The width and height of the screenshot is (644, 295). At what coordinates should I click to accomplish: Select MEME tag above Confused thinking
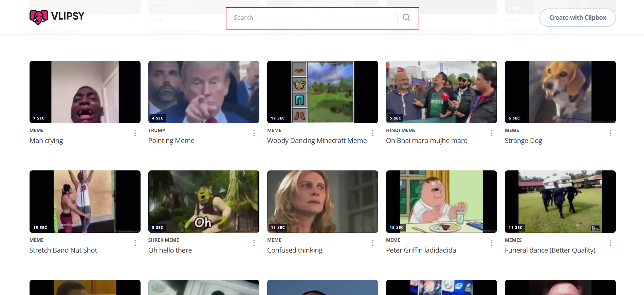click(274, 240)
